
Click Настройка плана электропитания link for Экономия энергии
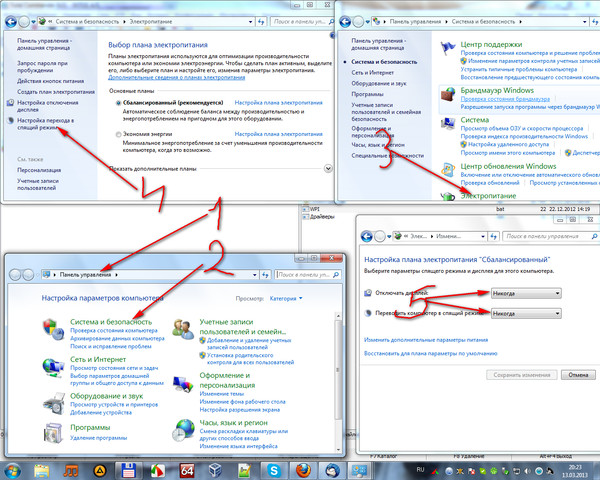tap(279, 134)
